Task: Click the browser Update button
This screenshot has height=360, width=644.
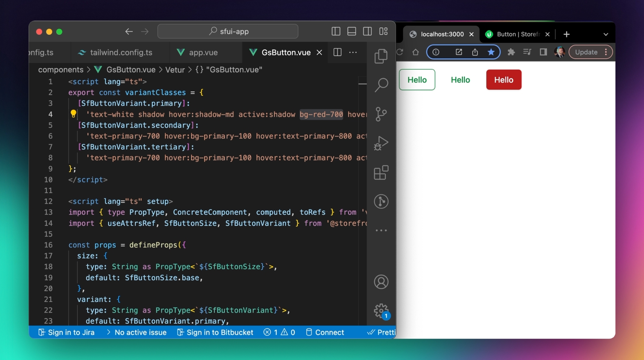Action: [586, 52]
